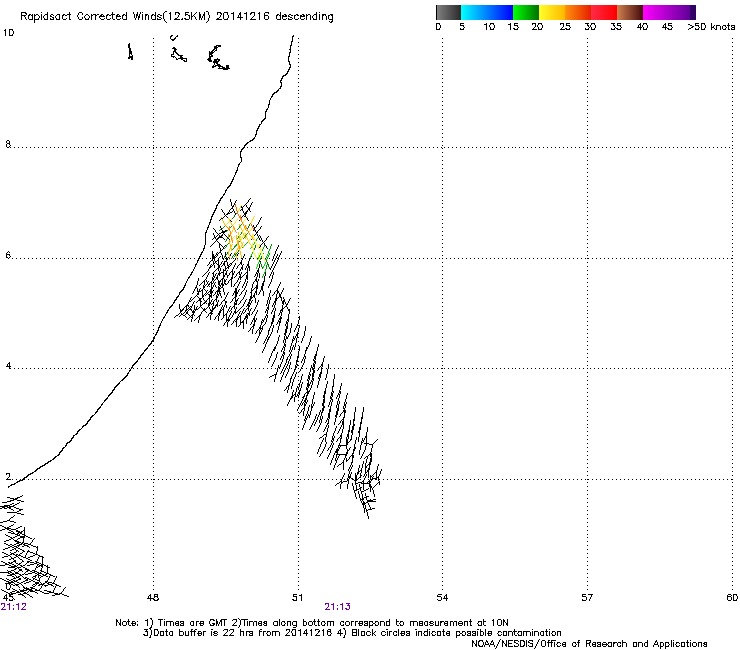The height and width of the screenshot is (650, 740).
Task: Click the 'Times are GMT' note line
Action: pyautogui.click(x=312, y=623)
